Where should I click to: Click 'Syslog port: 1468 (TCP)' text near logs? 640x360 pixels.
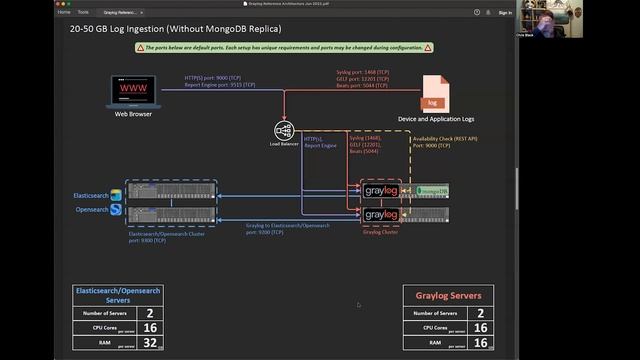click(x=363, y=72)
